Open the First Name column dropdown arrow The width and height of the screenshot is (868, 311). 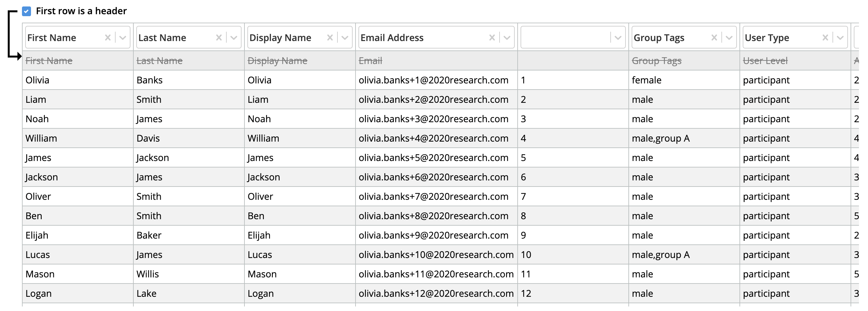(x=123, y=38)
